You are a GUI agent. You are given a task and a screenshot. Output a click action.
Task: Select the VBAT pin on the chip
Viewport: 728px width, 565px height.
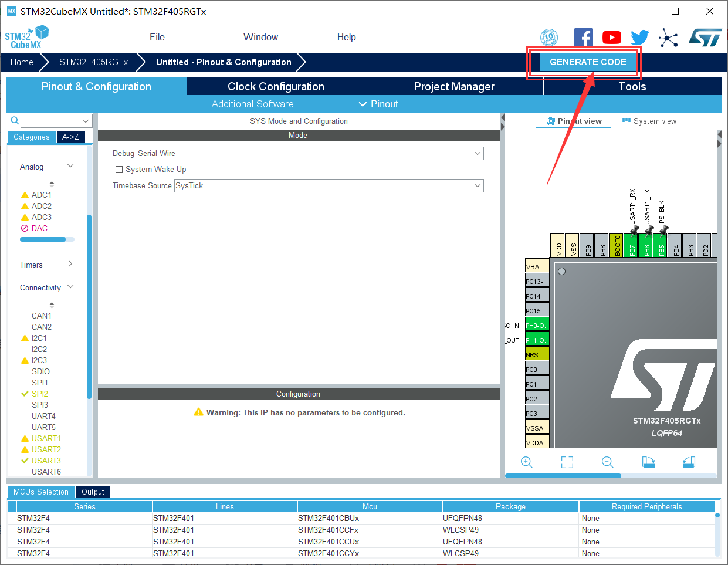(x=537, y=266)
